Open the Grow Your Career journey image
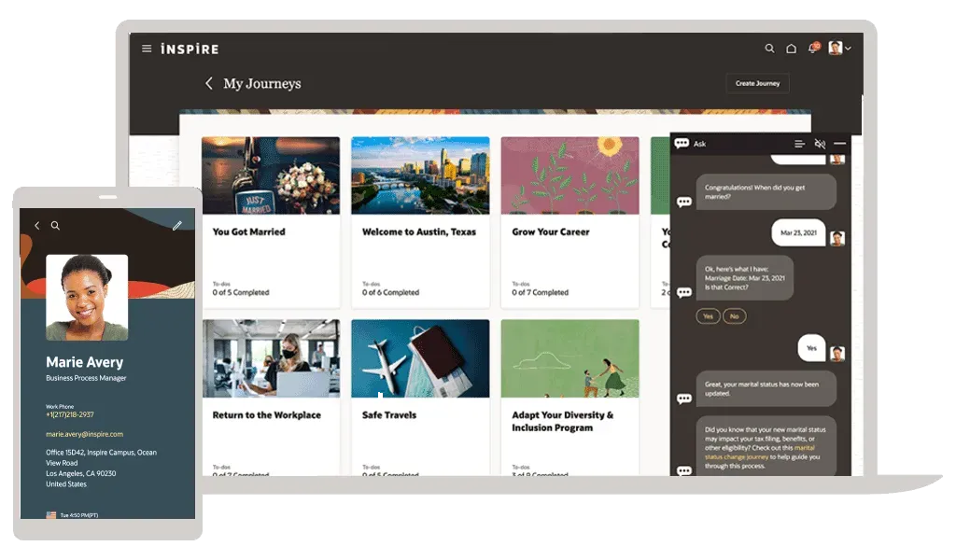The width and height of the screenshot is (956, 560). coord(570,175)
